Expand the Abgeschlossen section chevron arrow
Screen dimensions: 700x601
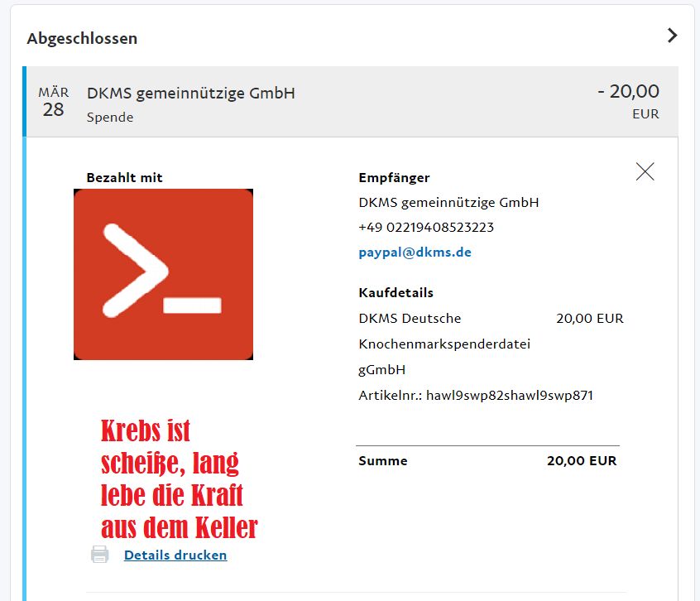tap(673, 36)
